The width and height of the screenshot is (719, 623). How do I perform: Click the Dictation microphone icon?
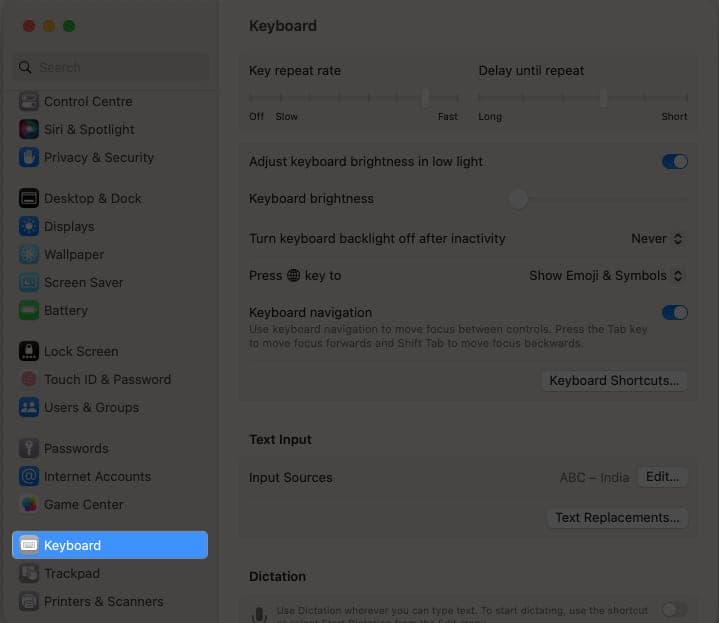pyautogui.click(x=259, y=614)
